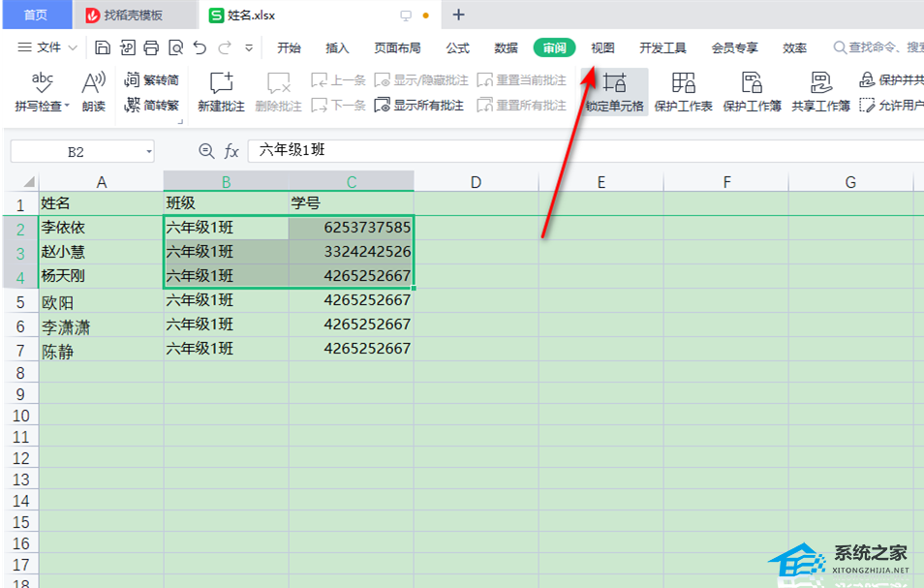
Task: Expand the Name Box dropdown arrow
Action: [x=148, y=151]
